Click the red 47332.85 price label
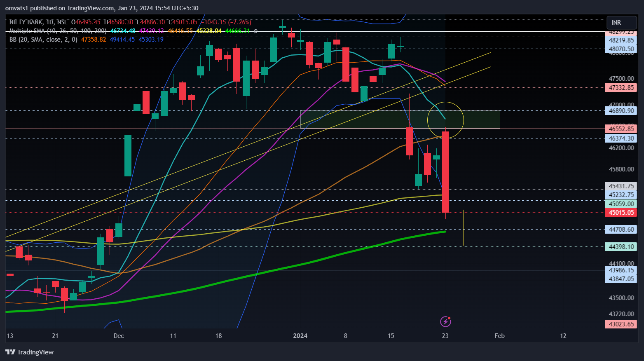This screenshot has width=644, height=361. (x=621, y=88)
